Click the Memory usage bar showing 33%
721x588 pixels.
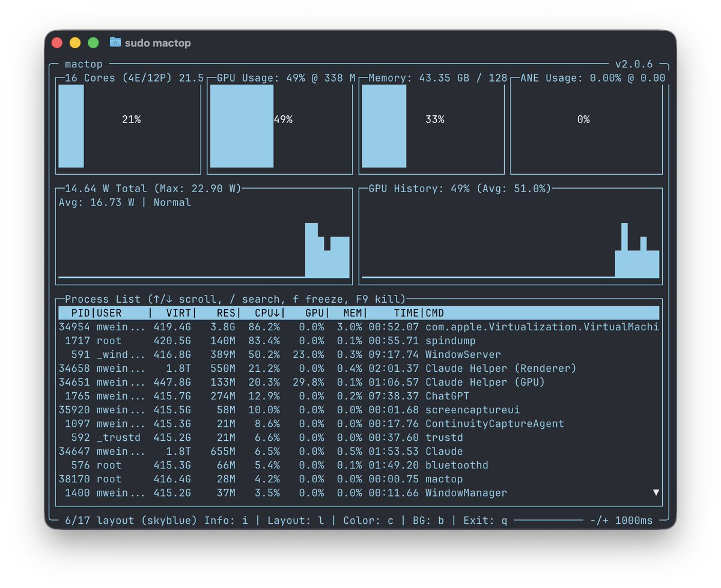click(384, 126)
